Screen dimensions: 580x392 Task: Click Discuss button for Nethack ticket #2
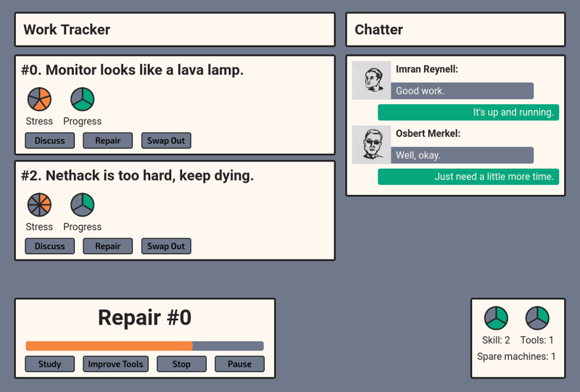click(x=49, y=246)
